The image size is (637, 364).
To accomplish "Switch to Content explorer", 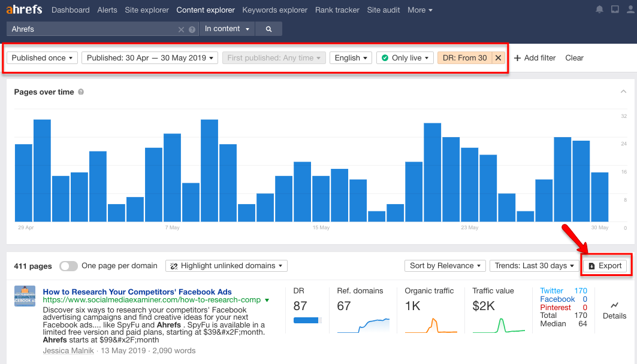I will point(206,10).
